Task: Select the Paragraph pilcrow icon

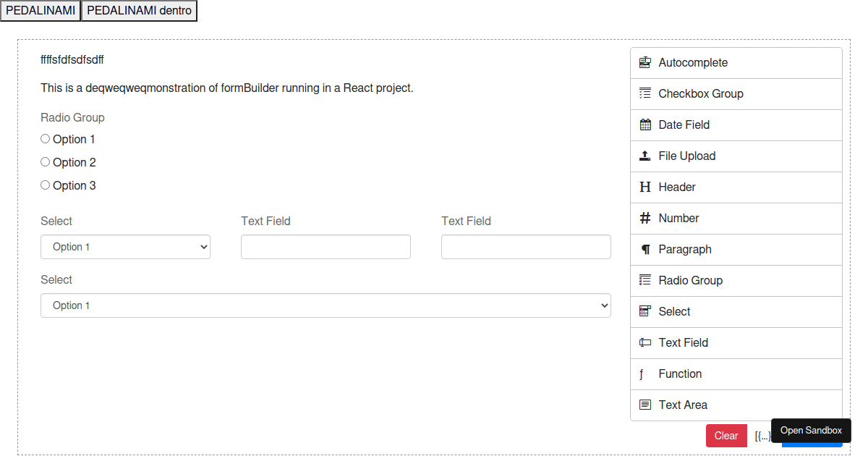Action: (x=644, y=249)
